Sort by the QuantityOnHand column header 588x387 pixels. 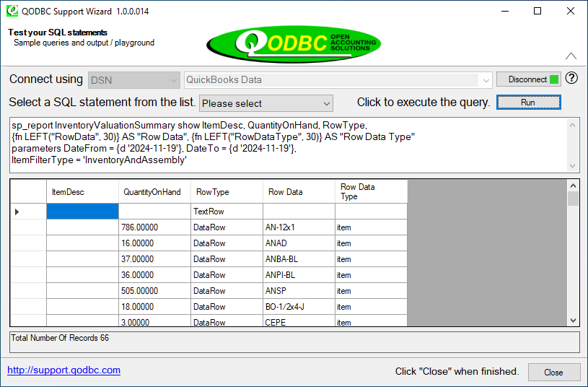tap(154, 192)
